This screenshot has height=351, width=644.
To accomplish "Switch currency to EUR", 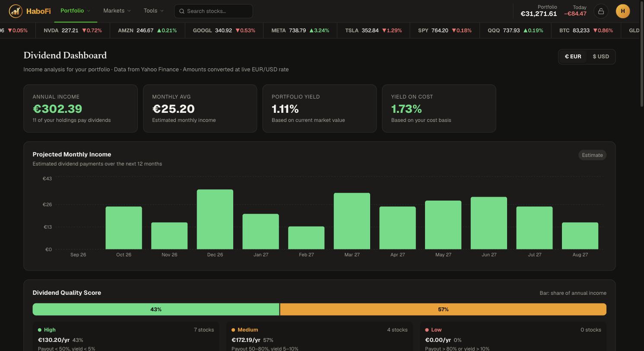I will pyautogui.click(x=573, y=57).
